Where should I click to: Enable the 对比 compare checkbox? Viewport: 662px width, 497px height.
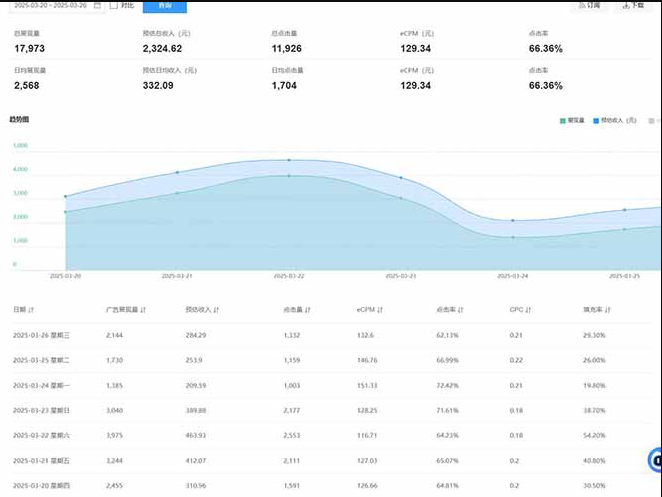click(x=114, y=5)
